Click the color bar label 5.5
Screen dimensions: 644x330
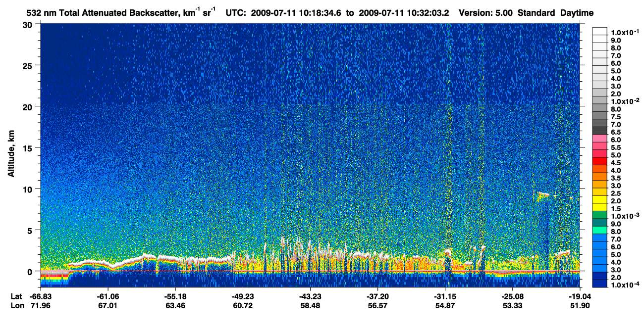(616, 147)
